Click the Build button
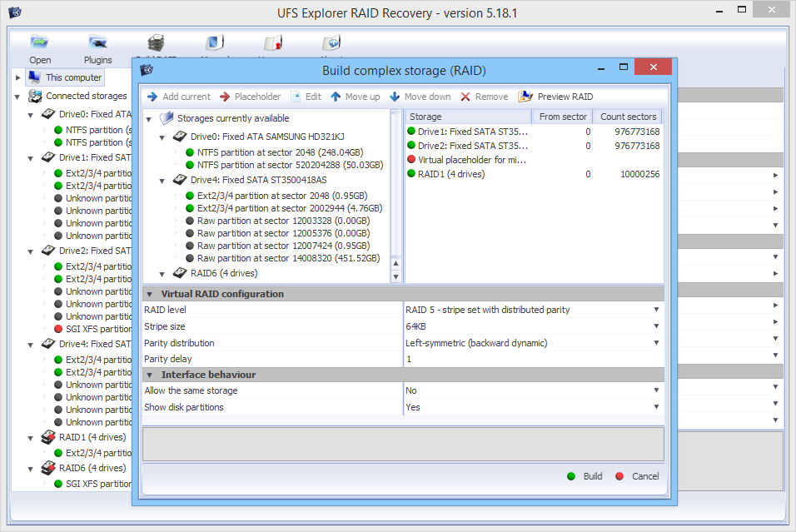Image resolution: width=796 pixels, height=532 pixels. 585,476
